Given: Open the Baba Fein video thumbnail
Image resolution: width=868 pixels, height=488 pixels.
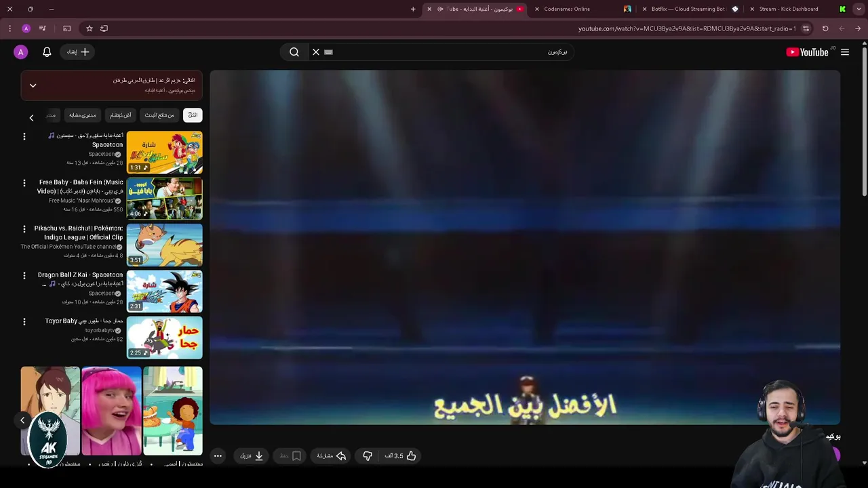Looking at the screenshot, I should (x=165, y=199).
